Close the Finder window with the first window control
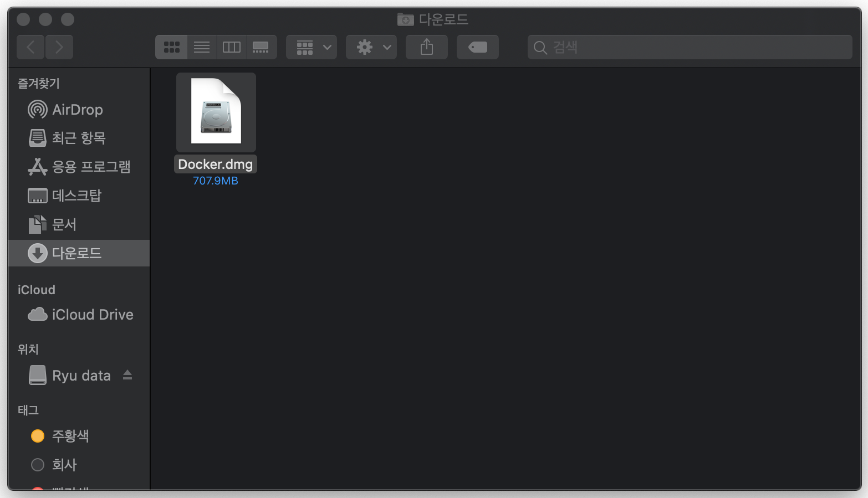Image resolution: width=868 pixels, height=498 pixels. [23, 19]
